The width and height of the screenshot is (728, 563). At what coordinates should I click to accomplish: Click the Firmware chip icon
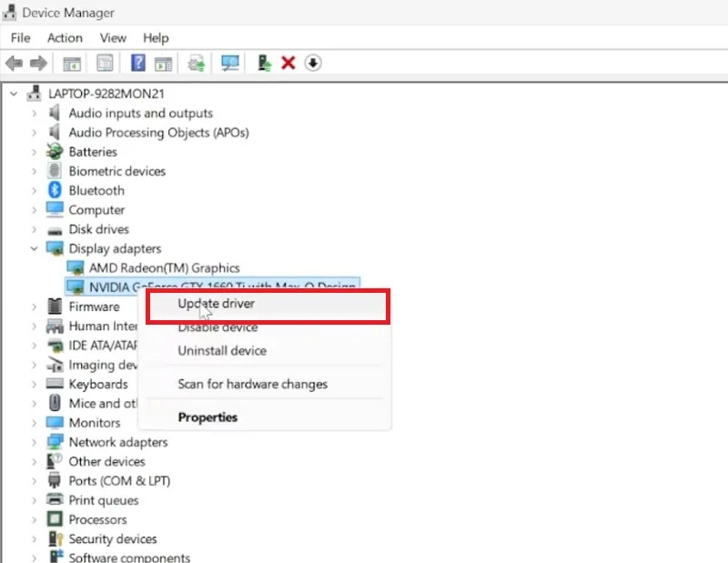pos(55,307)
